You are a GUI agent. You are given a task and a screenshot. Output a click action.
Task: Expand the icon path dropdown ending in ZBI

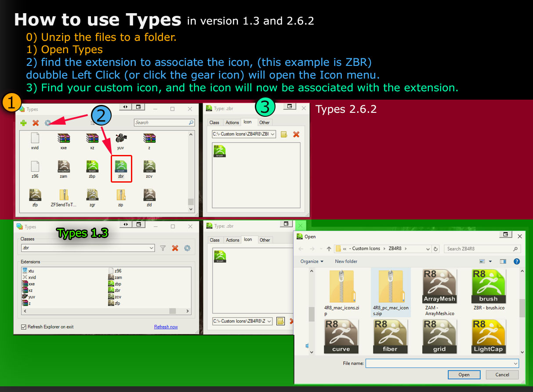click(273, 134)
